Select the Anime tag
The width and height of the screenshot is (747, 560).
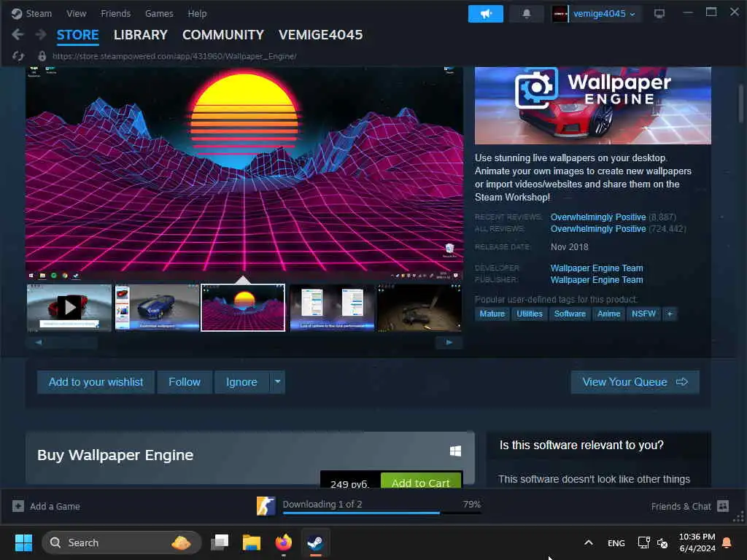point(609,314)
